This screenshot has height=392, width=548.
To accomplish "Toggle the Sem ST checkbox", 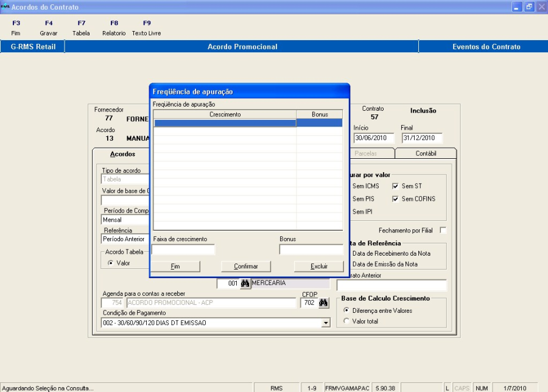I will [x=395, y=186].
